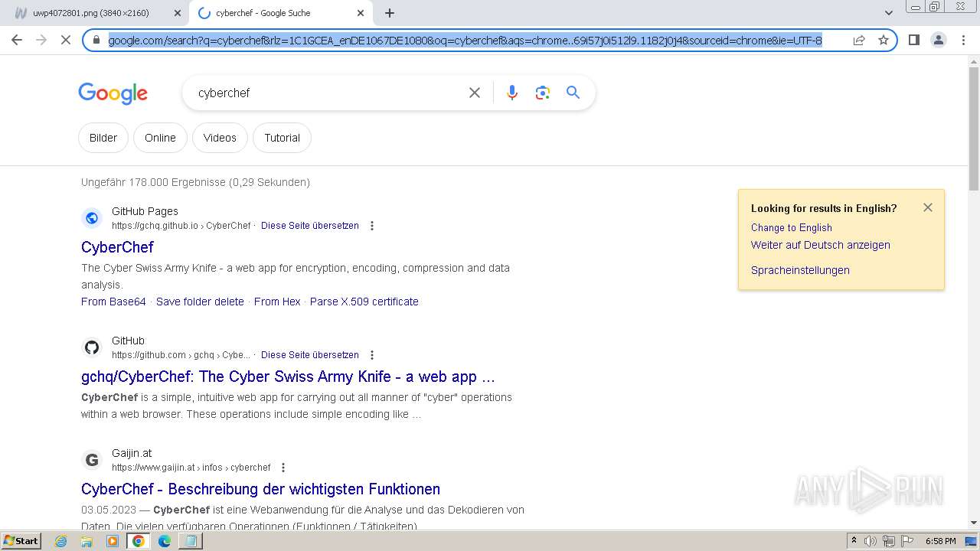
Task: Filter results by Bilder
Action: pyautogui.click(x=103, y=138)
